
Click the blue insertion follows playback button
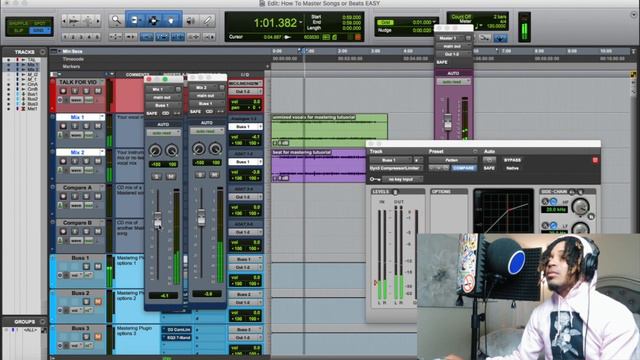coord(500,38)
